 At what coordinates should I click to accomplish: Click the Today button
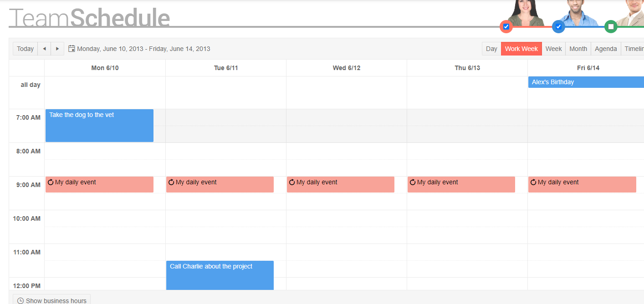pyautogui.click(x=25, y=49)
